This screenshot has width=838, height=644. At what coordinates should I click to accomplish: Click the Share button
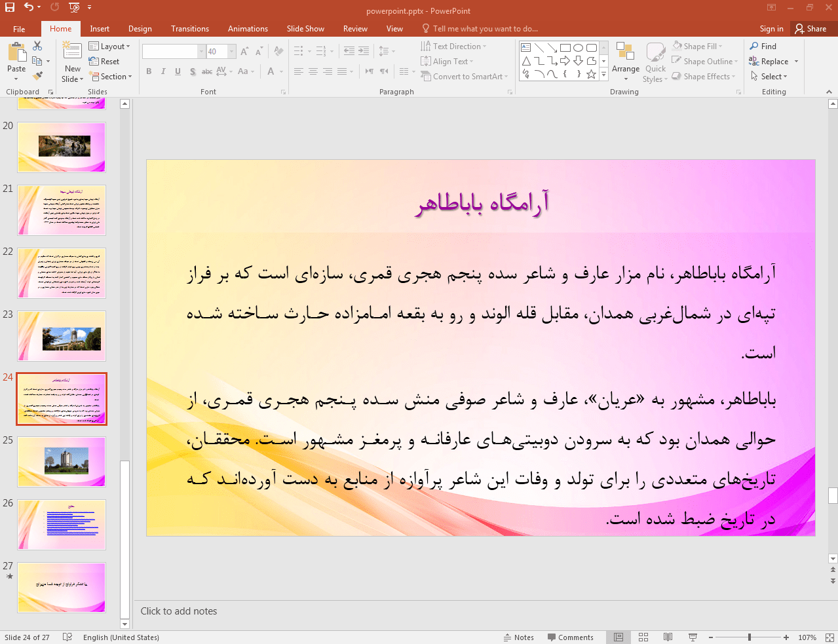812,28
